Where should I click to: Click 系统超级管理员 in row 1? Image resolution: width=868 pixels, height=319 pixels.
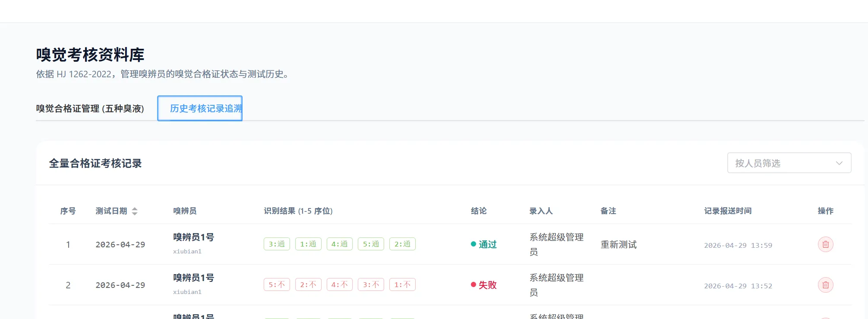pos(556,244)
